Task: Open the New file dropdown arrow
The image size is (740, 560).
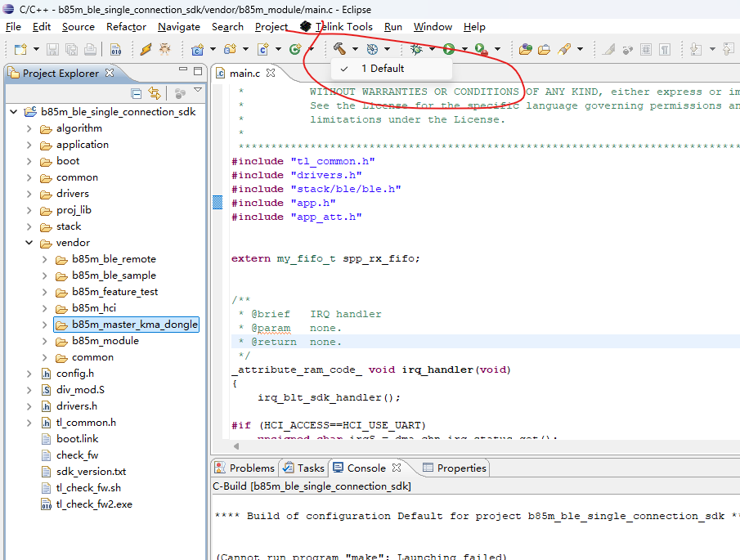Action: coord(36,49)
